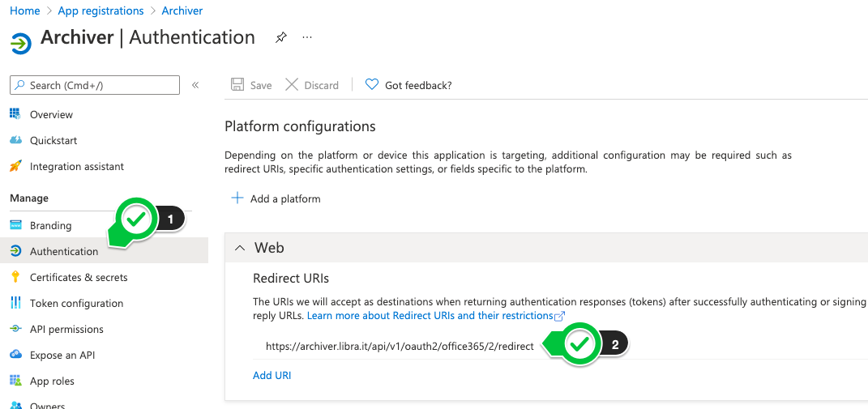Select Authentication in the Manage menu
This screenshot has height=409, width=868.
[x=64, y=251]
